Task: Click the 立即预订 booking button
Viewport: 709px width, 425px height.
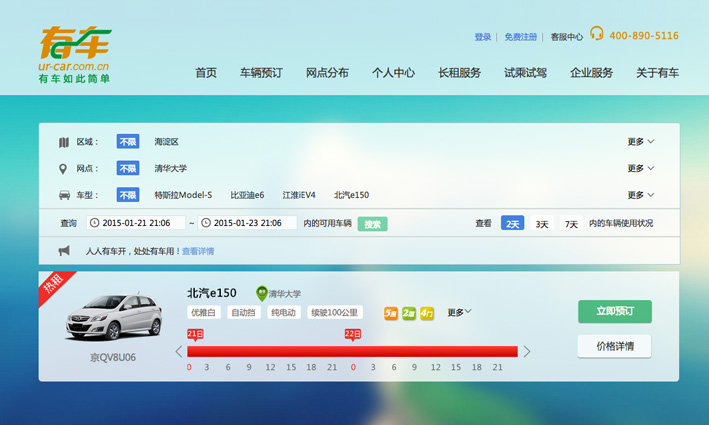Action: coord(615,311)
